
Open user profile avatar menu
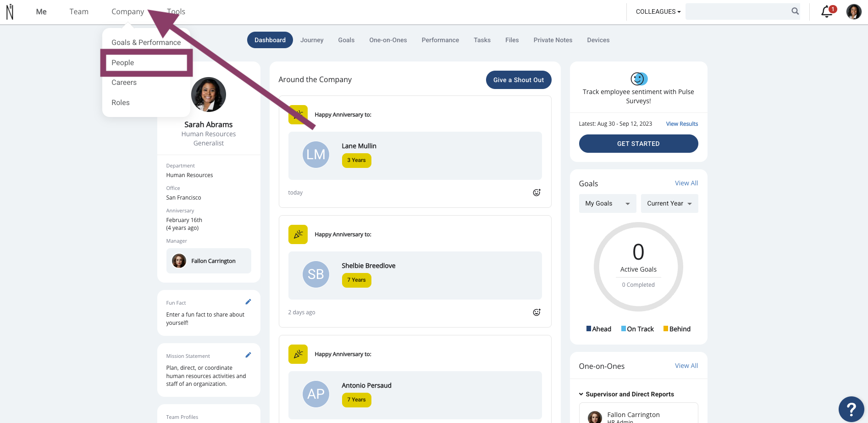click(854, 11)
